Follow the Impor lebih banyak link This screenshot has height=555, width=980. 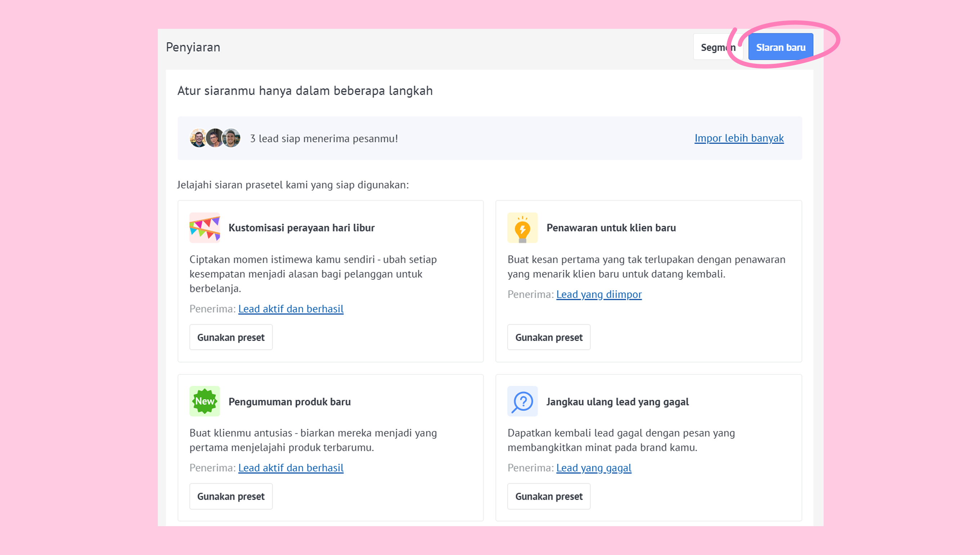click(739, 138)
